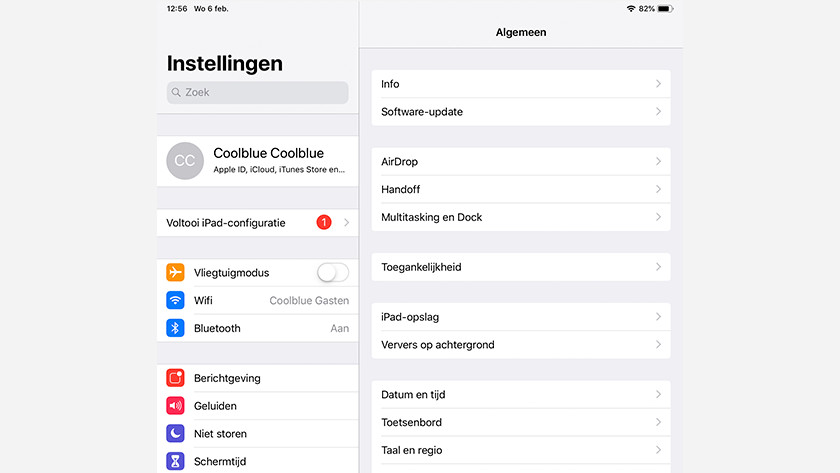Viewport: 840px width, 473px height.
Task: Open the Niet storen moon icon
Action: pyautogui.click(x=175, y=433)
